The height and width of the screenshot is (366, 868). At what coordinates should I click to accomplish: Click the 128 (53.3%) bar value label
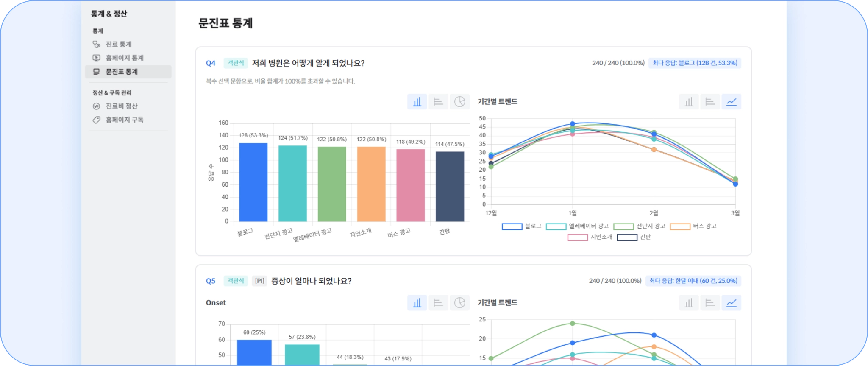point(253,135)
